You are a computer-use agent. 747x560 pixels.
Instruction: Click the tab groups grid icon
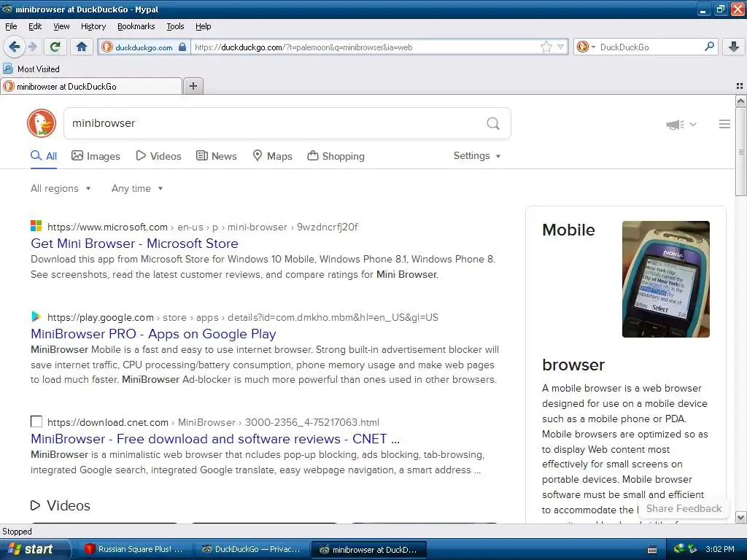click(740, 86)
